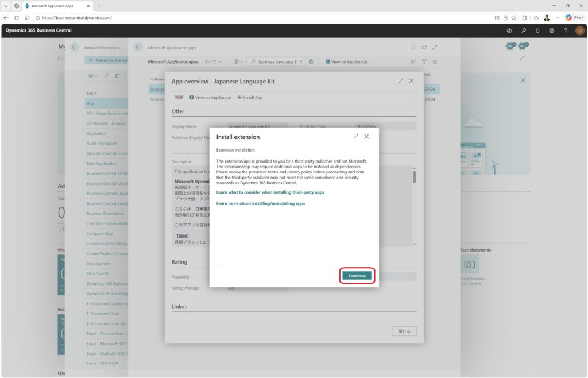This screenshot has width=588, height=378.
Task: Open the Copilot チャット button
Action: tap(574, 18)
